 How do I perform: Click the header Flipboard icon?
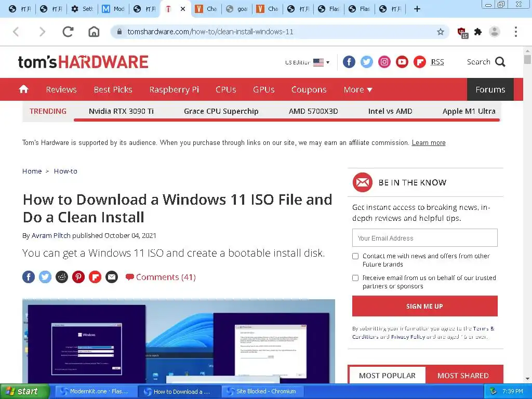point(419,62)
